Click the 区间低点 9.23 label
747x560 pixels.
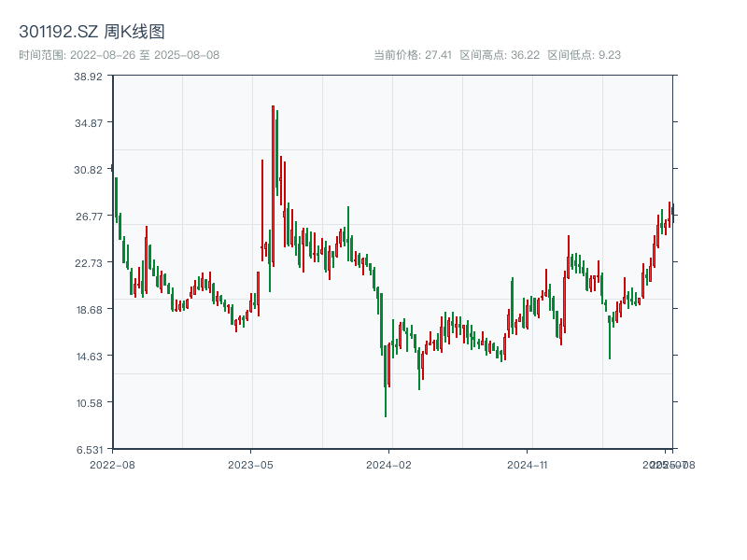coord(584,55)
